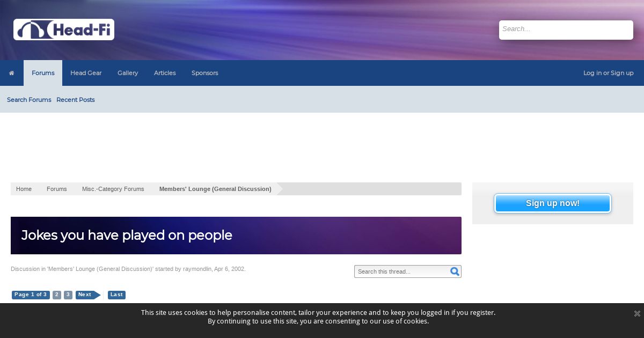The image size is (644, 338).
Task: Click the Head-Fi logo
Action: [64, 30]
